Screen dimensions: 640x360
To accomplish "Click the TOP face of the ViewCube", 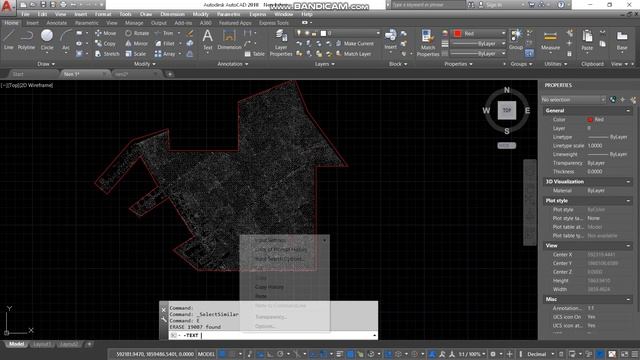I will point(507,110).
